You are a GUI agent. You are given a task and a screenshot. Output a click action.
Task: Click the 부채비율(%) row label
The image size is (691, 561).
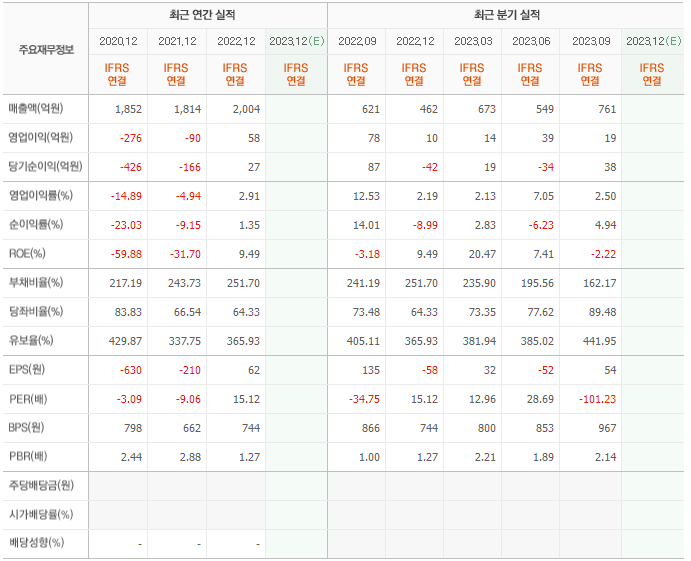click(x=36, y=282)
